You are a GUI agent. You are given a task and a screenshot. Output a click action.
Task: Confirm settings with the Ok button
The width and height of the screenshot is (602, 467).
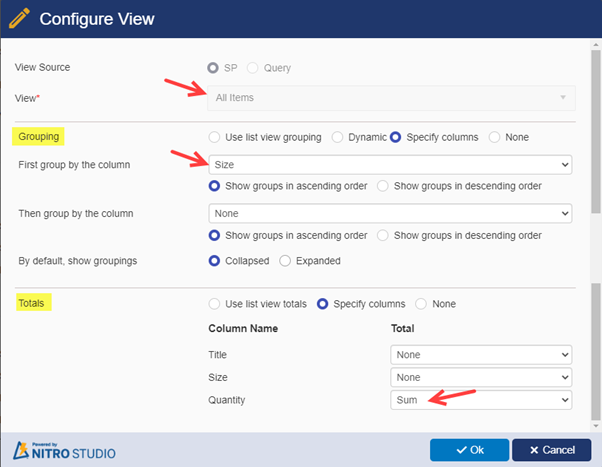click(x=470, y=450)
